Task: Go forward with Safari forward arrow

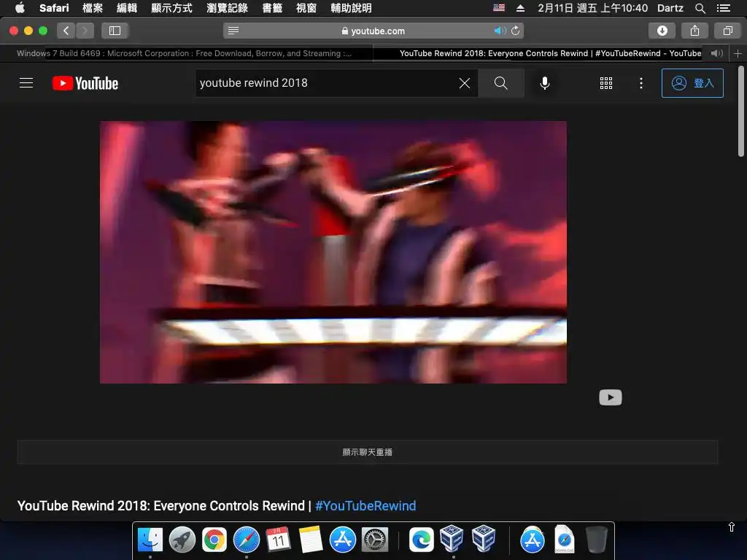Action: 85,31
